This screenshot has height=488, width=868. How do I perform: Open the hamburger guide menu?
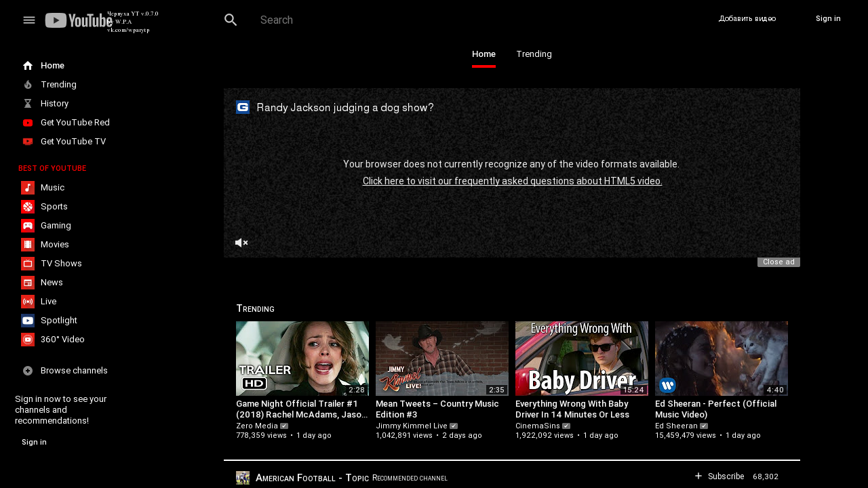point(29,20)
